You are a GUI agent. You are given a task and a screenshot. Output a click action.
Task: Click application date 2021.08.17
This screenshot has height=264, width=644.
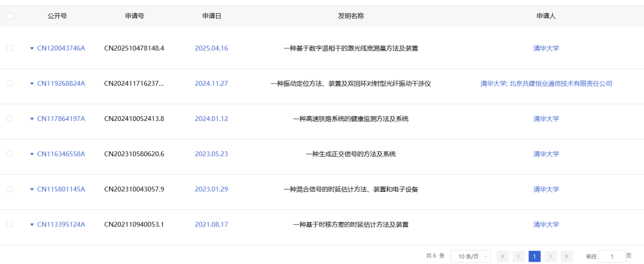coord(212,225)
